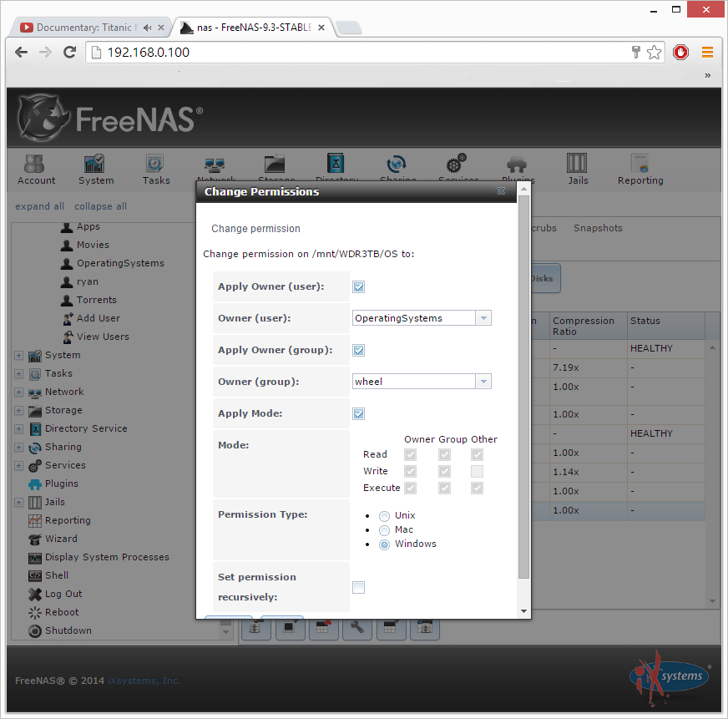Close the Documentary Titanic tab

click(x=161, y=28)
